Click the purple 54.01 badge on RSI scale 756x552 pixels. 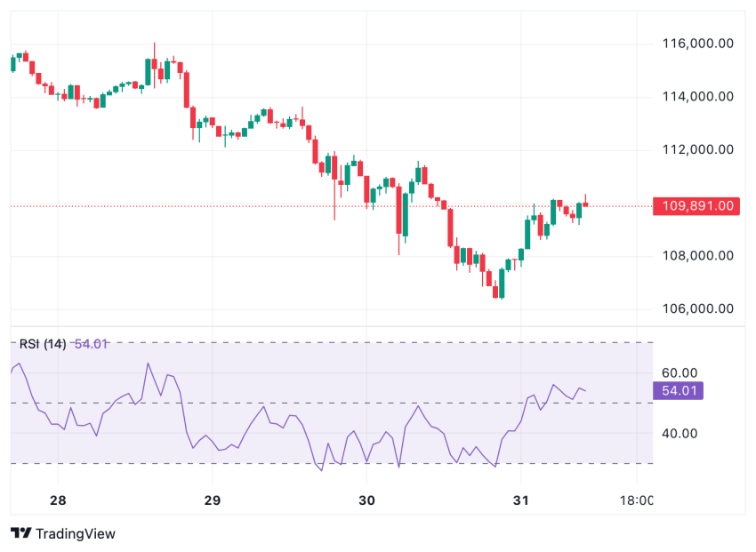(x=679, y=390)
